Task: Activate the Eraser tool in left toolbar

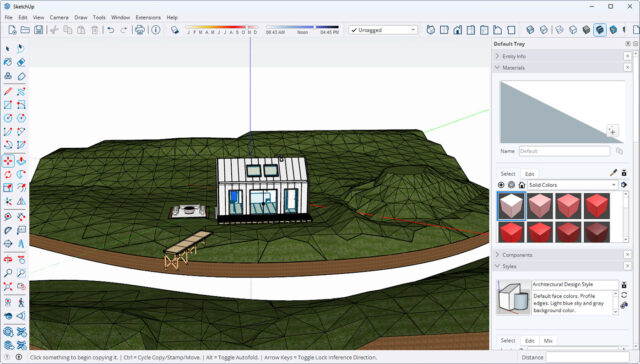Action: [21, 62]
